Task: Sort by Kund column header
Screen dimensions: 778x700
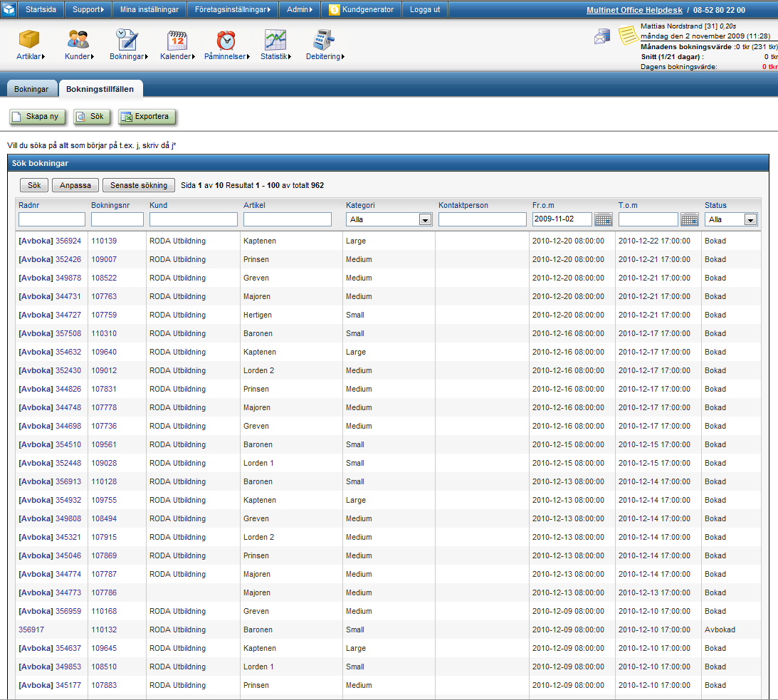Action: point(158,205)
